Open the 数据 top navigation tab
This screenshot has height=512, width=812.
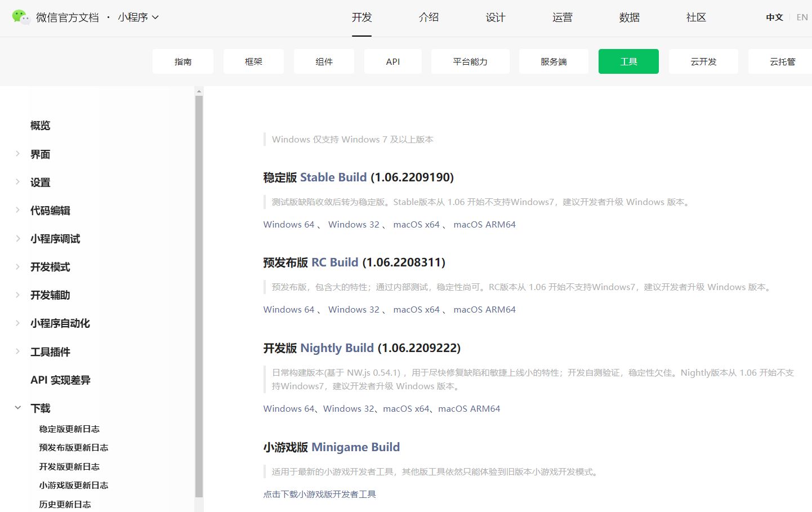click(630, 17)
